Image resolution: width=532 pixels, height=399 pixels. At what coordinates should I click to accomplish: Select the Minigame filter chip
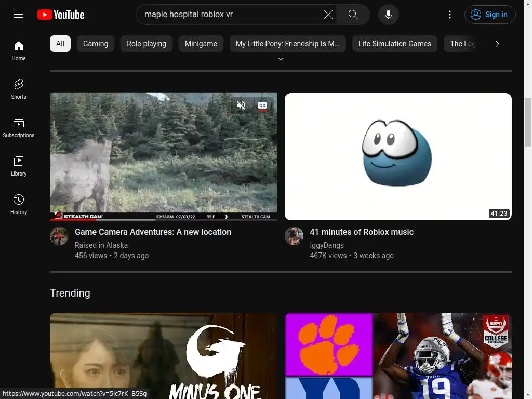point(201,44)
